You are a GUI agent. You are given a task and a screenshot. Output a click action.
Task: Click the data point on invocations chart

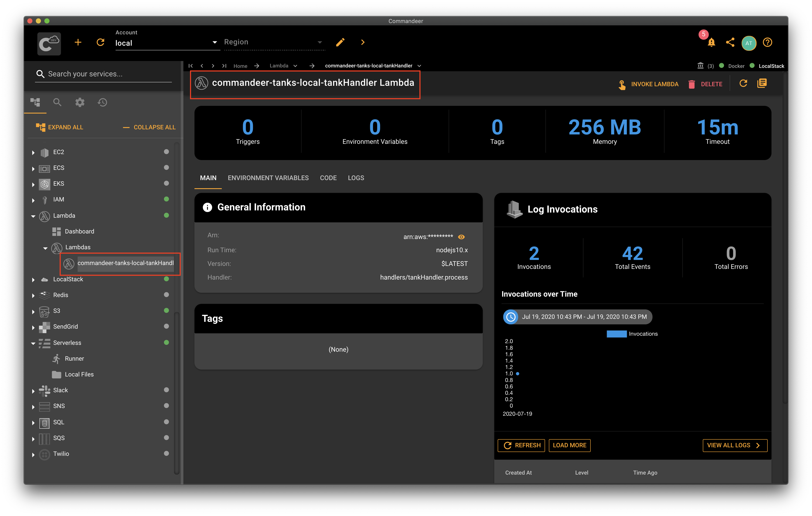point(518,374)
